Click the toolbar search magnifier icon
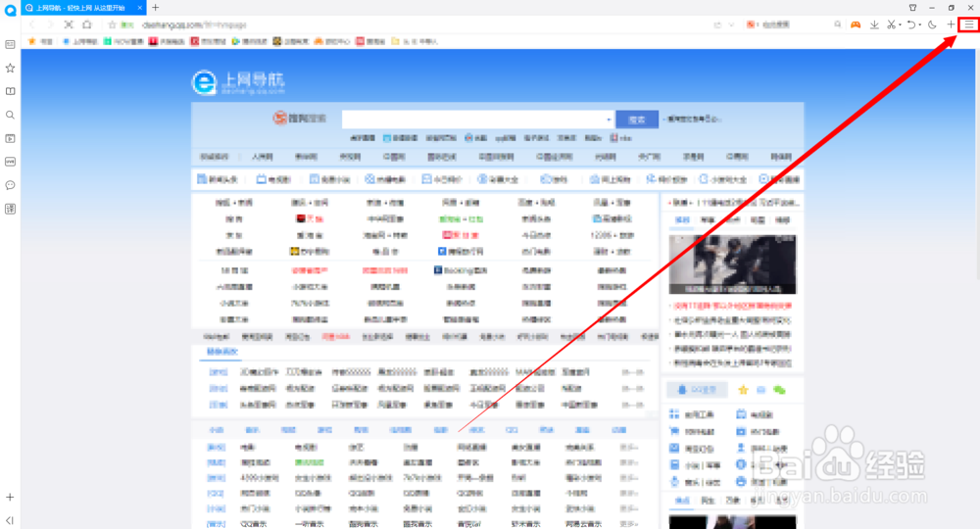Viewport: 980px width, 529px height. [x=838, y=24]
